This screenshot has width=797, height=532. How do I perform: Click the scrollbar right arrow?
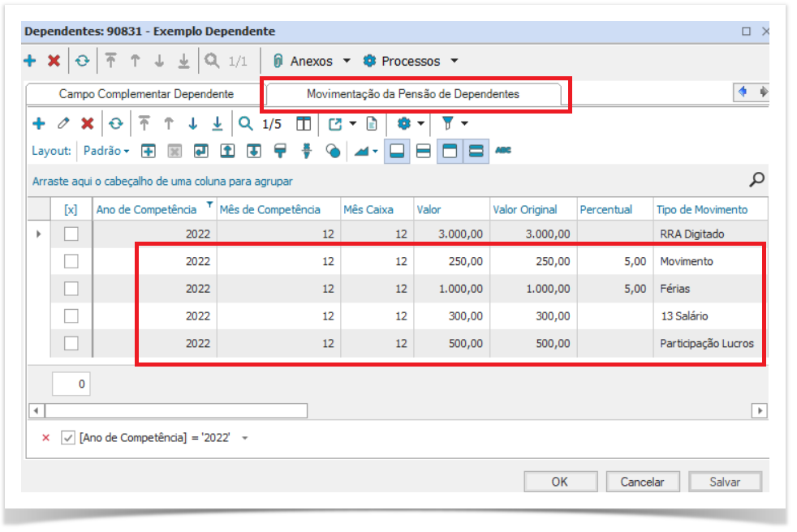click(760, 410)
